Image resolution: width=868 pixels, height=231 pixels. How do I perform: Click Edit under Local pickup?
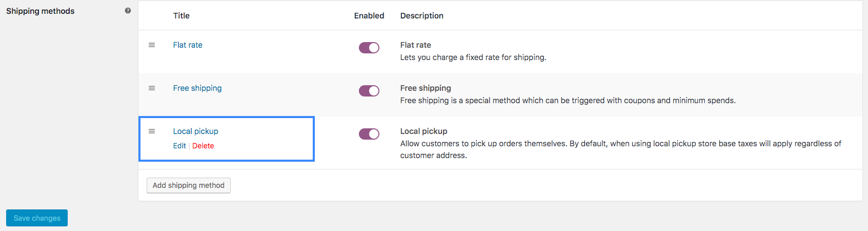[x=179, y=146]
